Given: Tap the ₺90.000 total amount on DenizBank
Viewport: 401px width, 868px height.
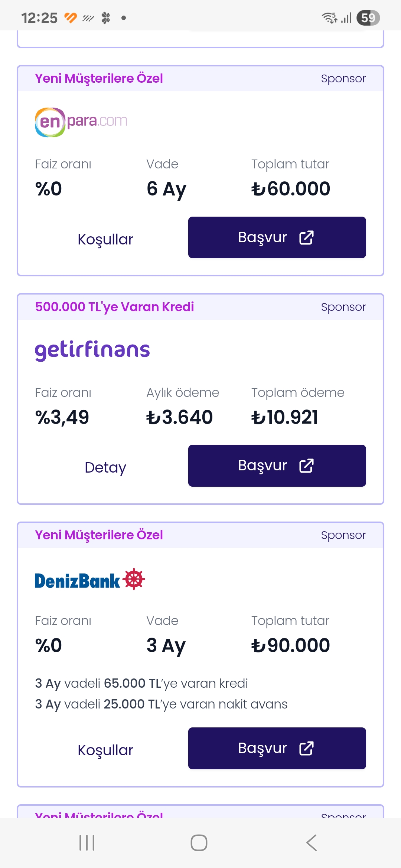Looking at the screenshot, I should (290, 645).
